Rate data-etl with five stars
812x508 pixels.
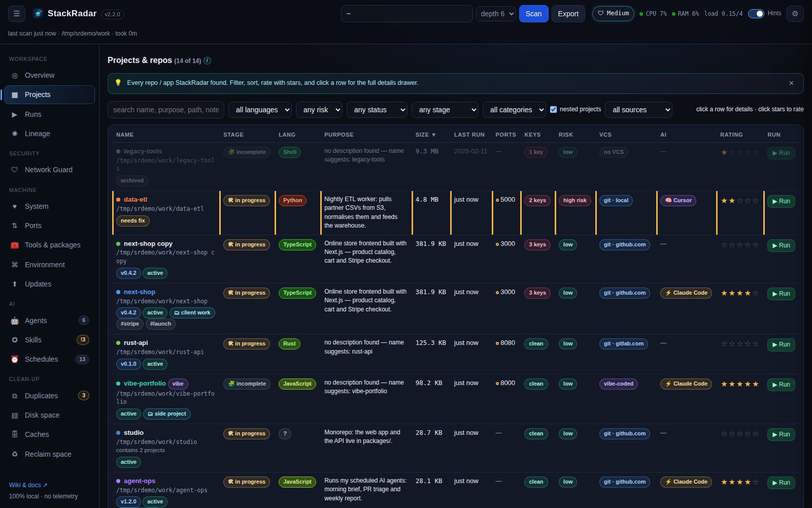756,201
